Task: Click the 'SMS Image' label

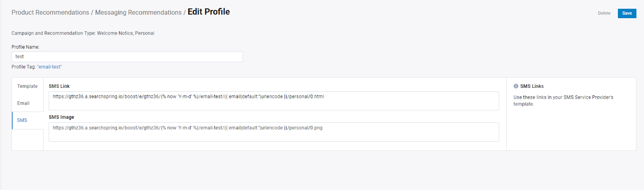Action: coord(62,117)
